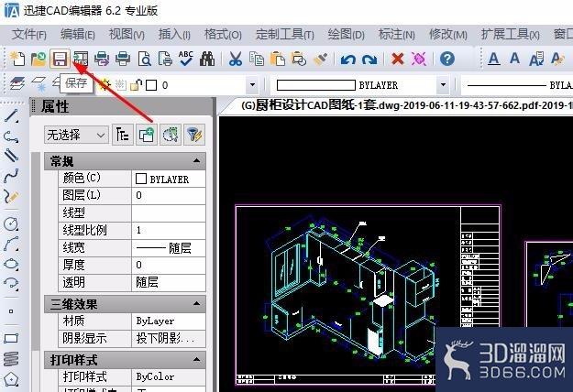Viewport: 573px width, 392px height.
Task: Open the BYLAYER linetype dropdown
Action: click(x=517, y=85)
